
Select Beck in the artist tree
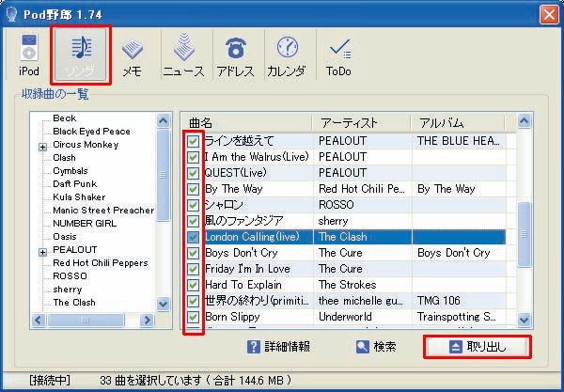64,118
